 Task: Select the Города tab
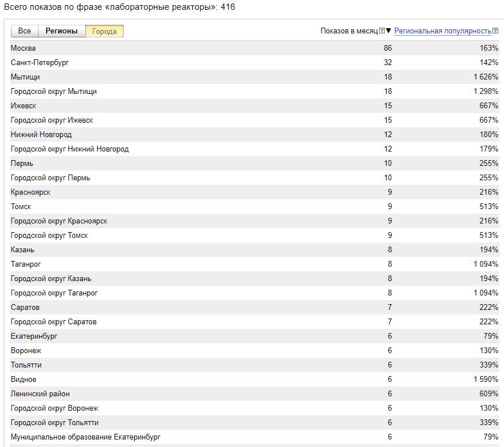click(104, 31)
